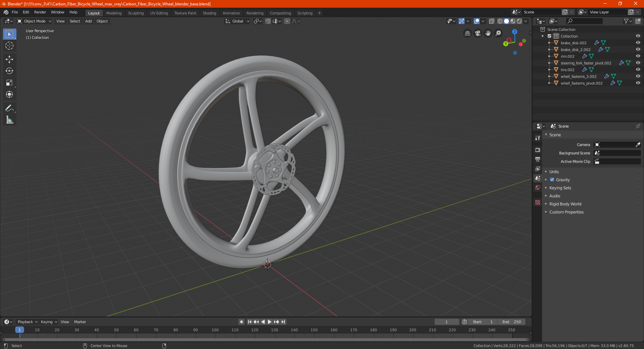Disable the Gravity checkbox
The width and height of the screenshot is (644, 349).
[552, 180]
